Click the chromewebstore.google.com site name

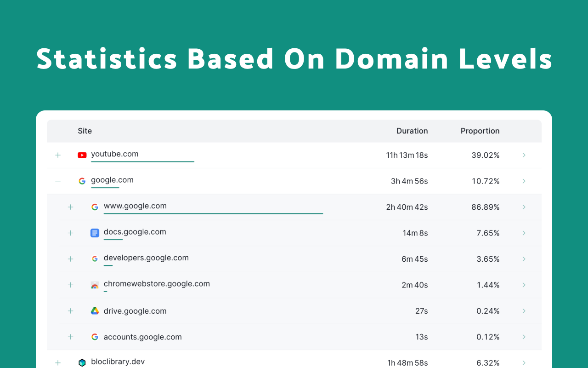click(157, 284)
